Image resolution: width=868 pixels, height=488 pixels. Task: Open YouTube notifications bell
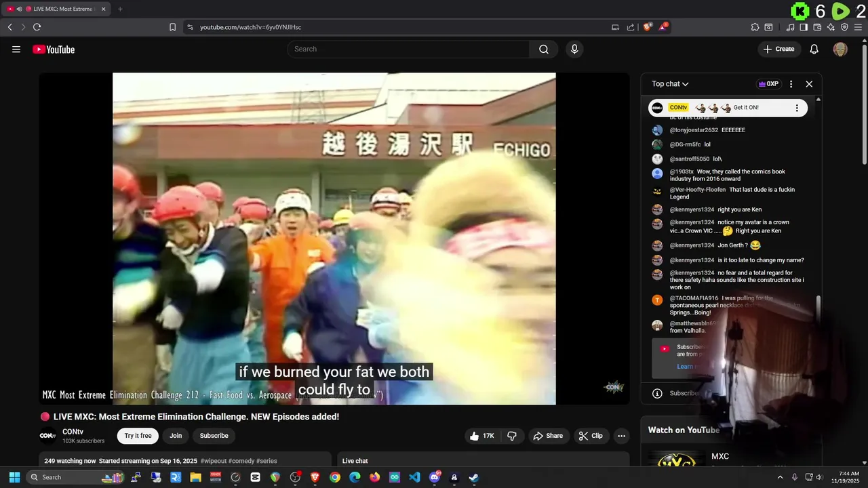[x=814, y=49]
